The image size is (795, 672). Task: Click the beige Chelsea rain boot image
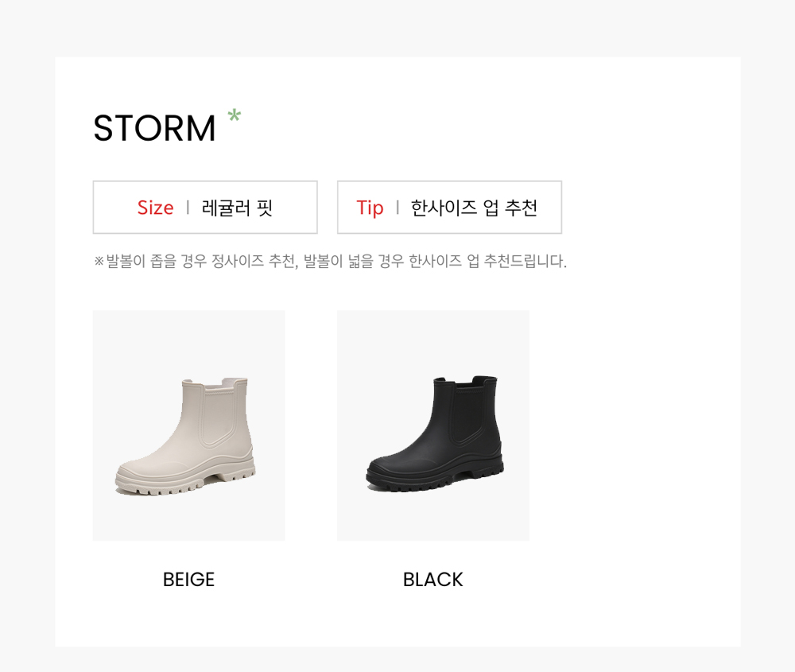(185, 436)
